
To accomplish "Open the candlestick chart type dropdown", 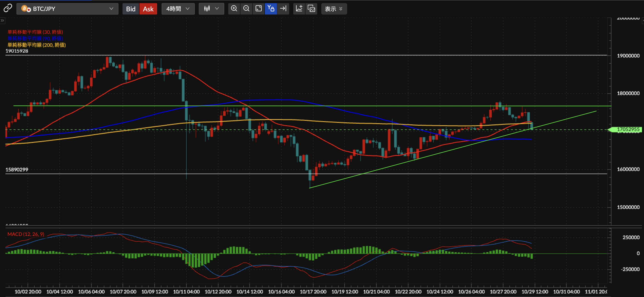I will tap(211, 9).
